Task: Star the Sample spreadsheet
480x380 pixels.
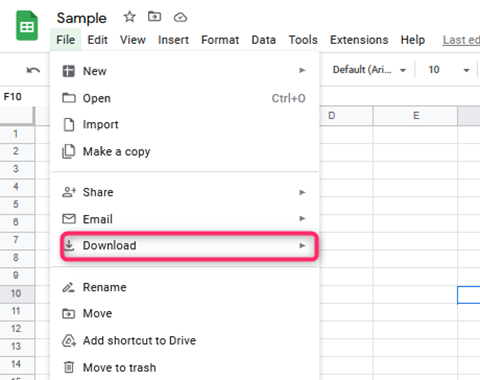Action: click(129, 17)
